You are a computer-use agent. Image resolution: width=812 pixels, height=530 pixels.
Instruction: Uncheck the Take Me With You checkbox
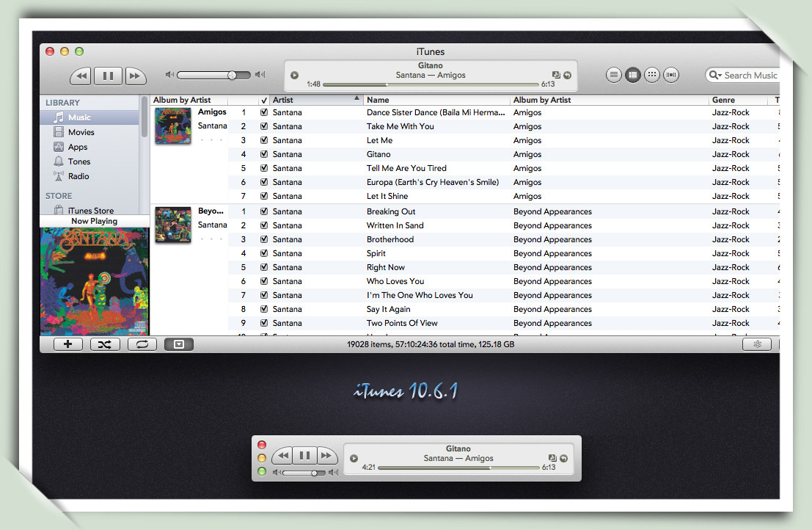pyautogui.click(x=264, y=126)
